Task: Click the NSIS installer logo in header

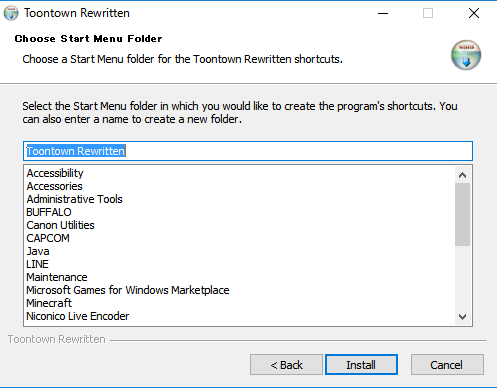Action: [466, 55]
